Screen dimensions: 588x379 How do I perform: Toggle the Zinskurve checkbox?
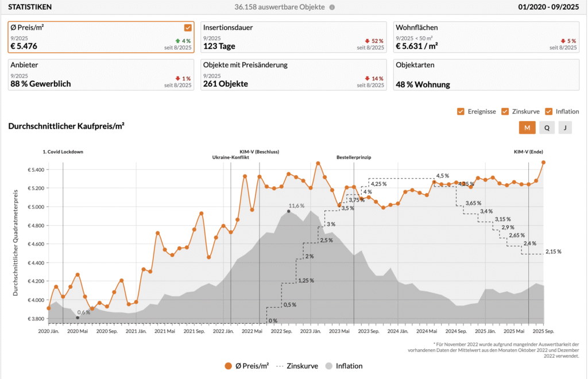click(505, 111)
